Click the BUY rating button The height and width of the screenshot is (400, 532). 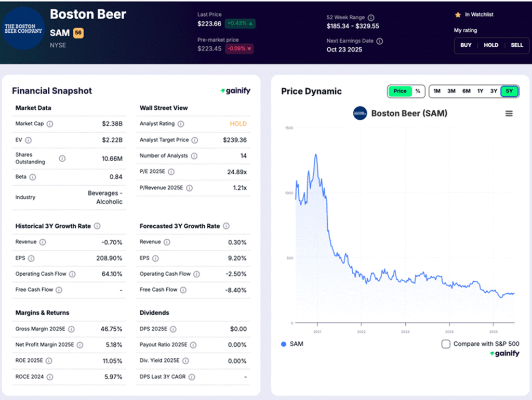point(465,45)
